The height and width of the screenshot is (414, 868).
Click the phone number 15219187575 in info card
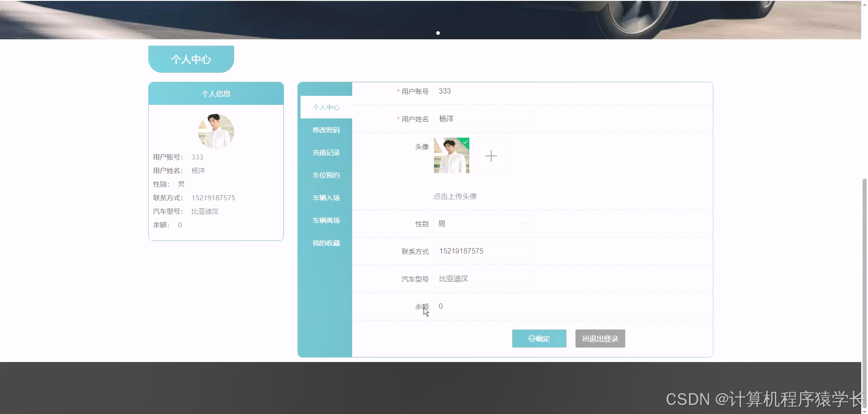pos(213,198)
